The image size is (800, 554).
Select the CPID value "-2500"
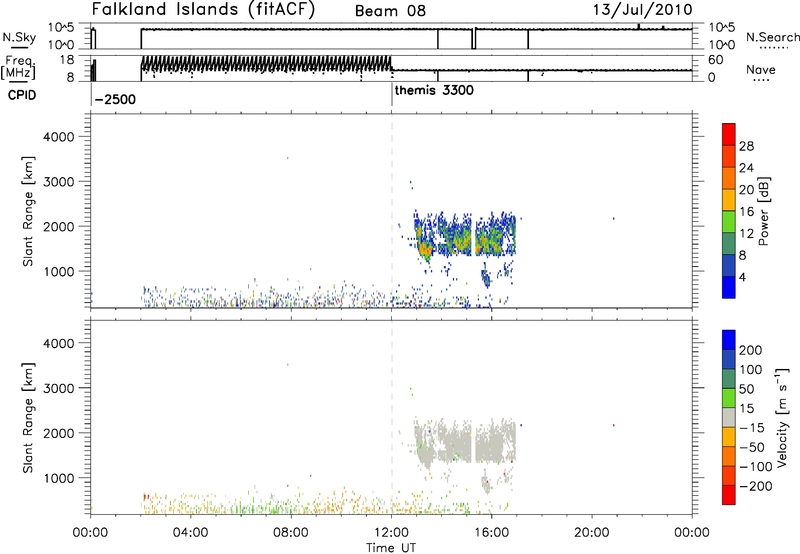click(115, 99)
